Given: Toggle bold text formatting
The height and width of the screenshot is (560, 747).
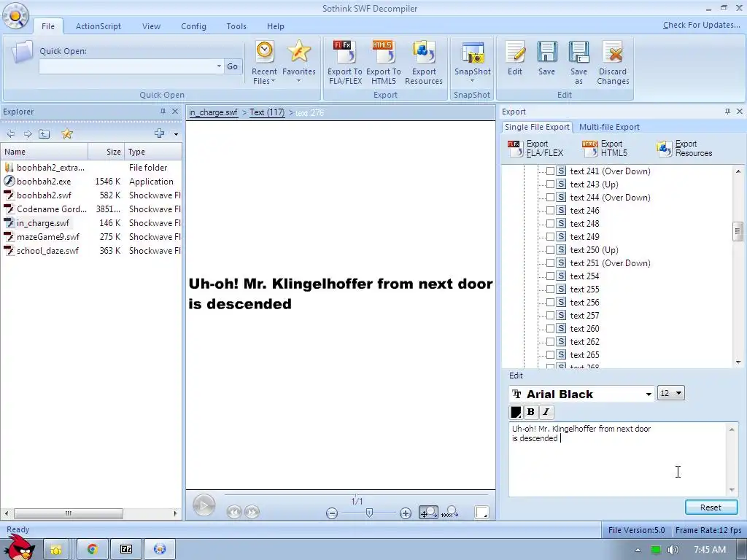Looking at the screenshot, I should point(531,412).
